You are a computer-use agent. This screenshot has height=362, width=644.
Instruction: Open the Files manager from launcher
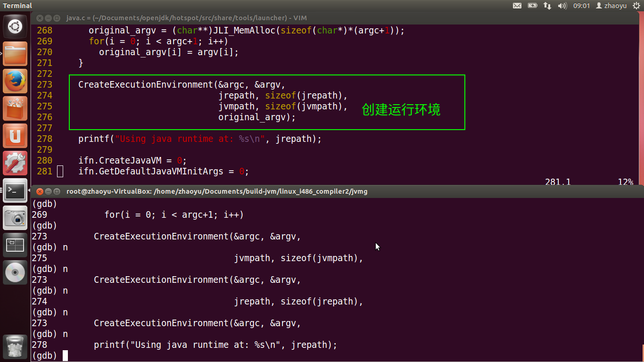[x=15, y=54]
